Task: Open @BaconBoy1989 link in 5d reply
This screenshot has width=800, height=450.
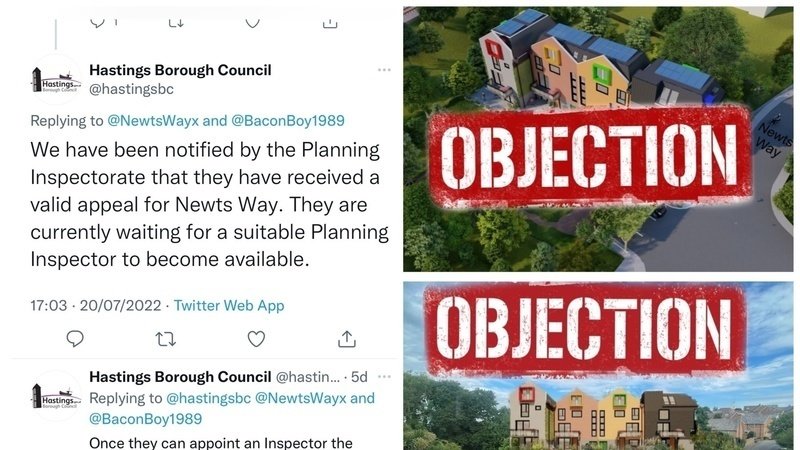Action: [146, 419]
